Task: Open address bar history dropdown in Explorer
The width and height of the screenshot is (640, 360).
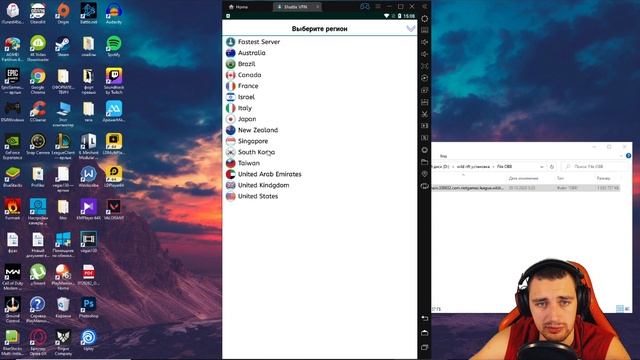Action: point(542,167)
